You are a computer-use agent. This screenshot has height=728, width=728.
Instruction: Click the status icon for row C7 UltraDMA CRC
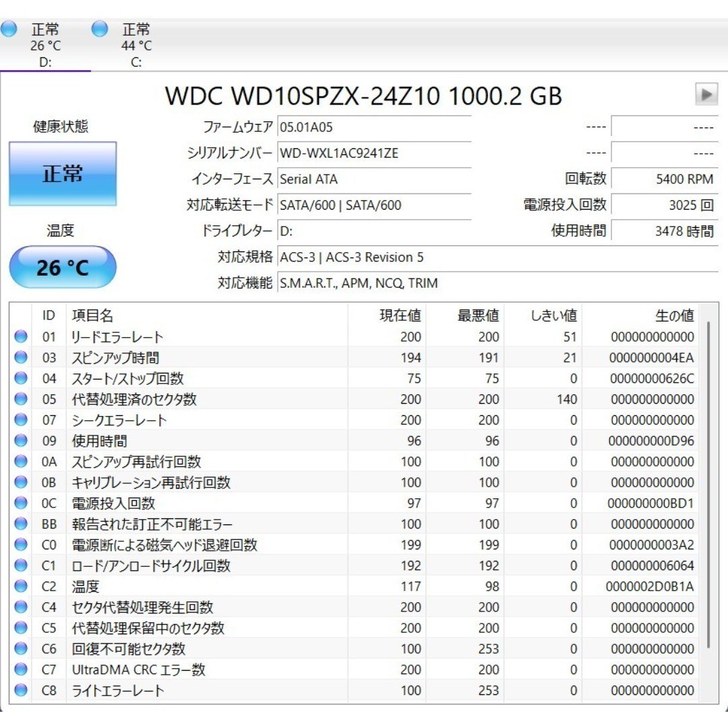[x=21, y=669]
